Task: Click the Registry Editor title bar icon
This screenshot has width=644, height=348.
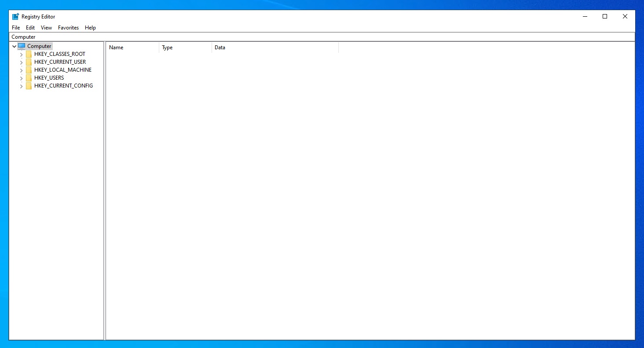Action: coord(15,17)
